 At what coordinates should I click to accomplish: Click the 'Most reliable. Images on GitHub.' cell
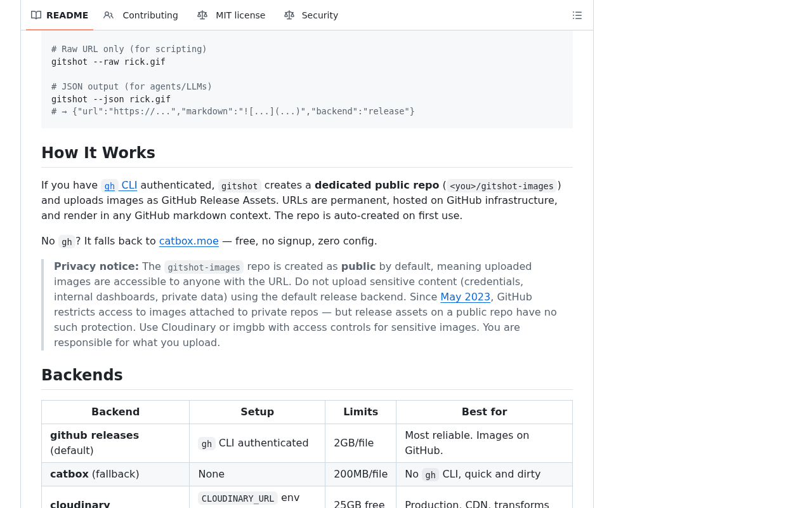pos(485,443)
